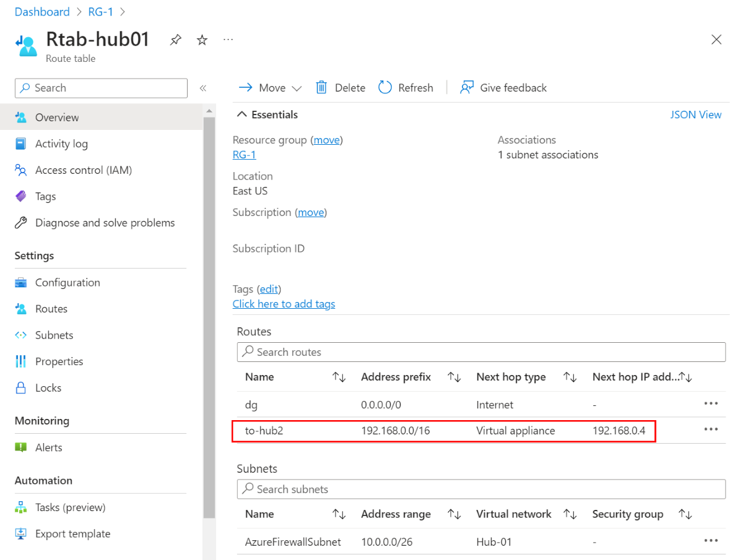The width and height of the screenshot is (743, 560).
Task: Pin Rtab-hub01 to the dashboard
Action: [176, 40]
